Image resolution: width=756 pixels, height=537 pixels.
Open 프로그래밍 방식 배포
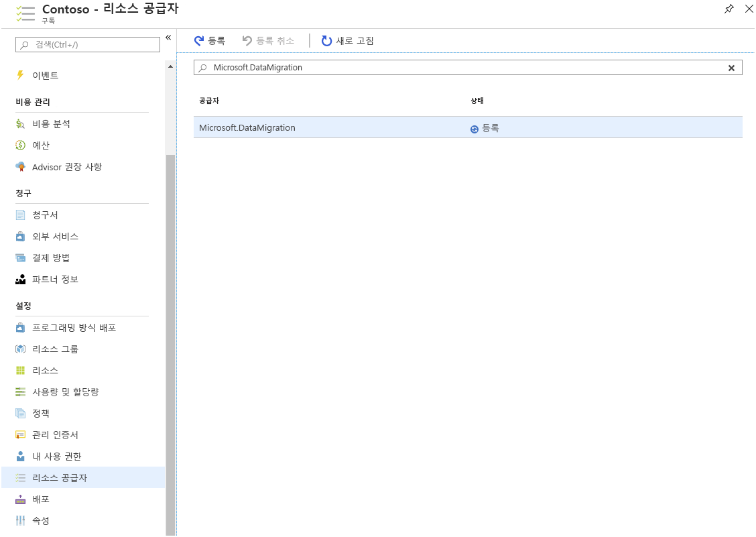pos(74,328)
